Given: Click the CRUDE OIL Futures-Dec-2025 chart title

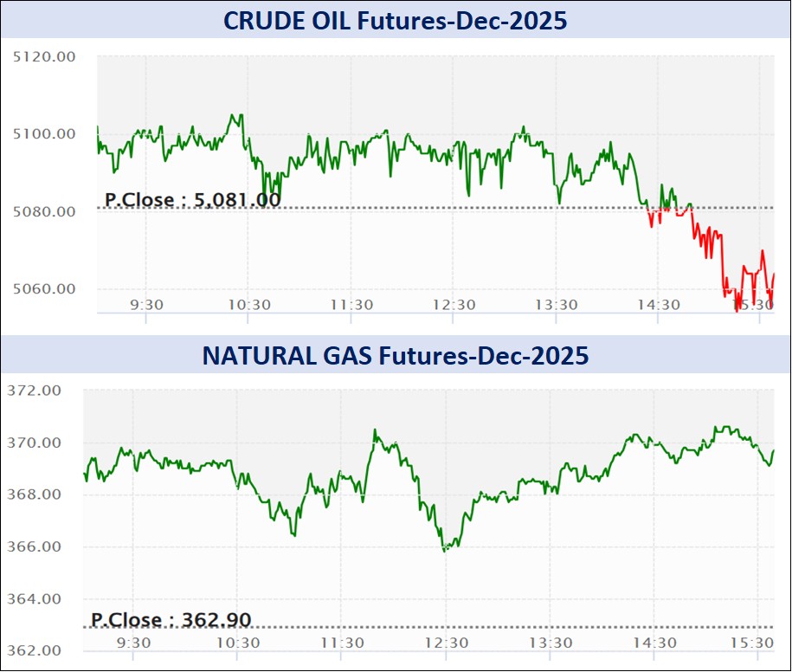Looking at the screenshot, I should (396, 21).
